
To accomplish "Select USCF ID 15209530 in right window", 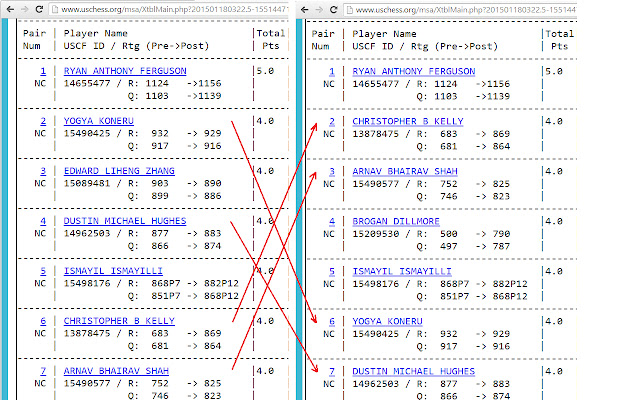I will click(376, 234).
